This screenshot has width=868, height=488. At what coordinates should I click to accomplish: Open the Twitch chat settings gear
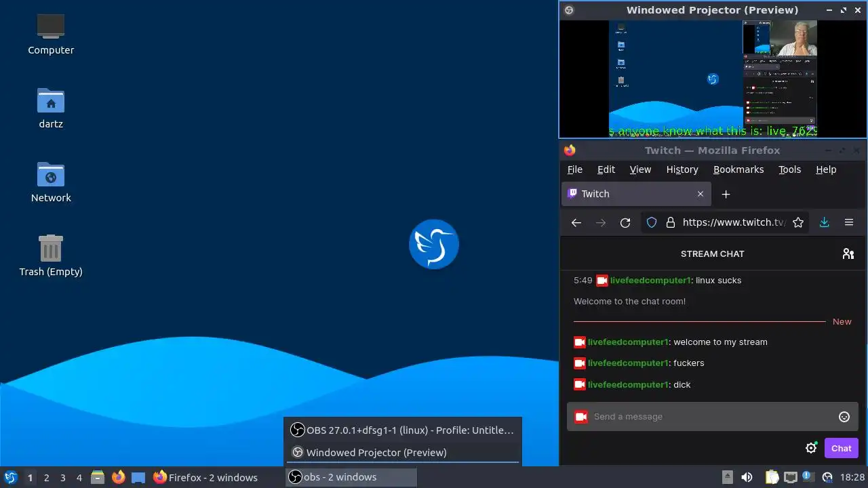point(811,448)
